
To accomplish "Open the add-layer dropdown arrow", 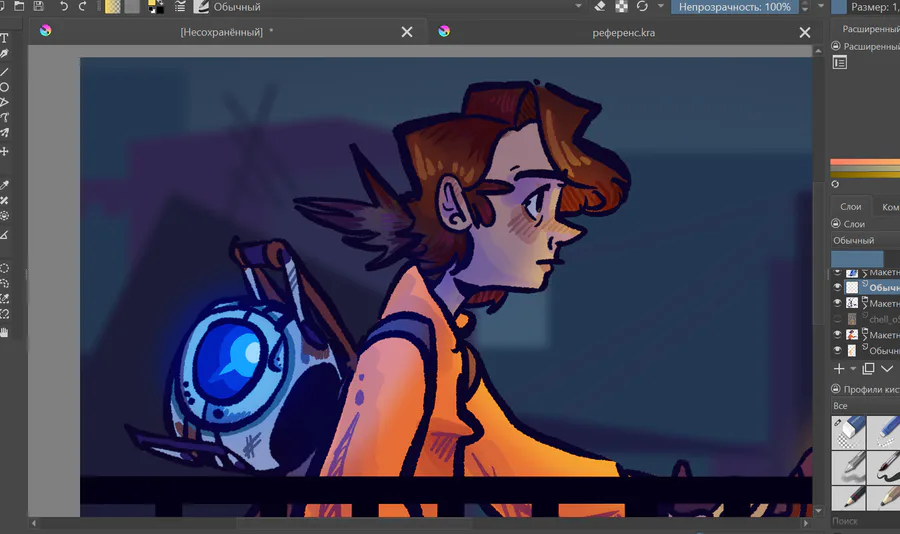I will pos(853,369).
